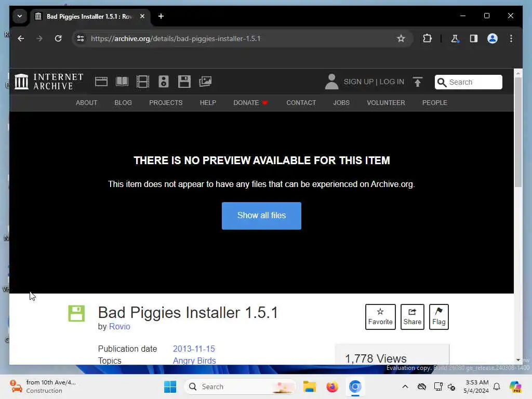The image size is (532, 399).
Task: Click the address bar URL
Action: (x=176, y=38)
